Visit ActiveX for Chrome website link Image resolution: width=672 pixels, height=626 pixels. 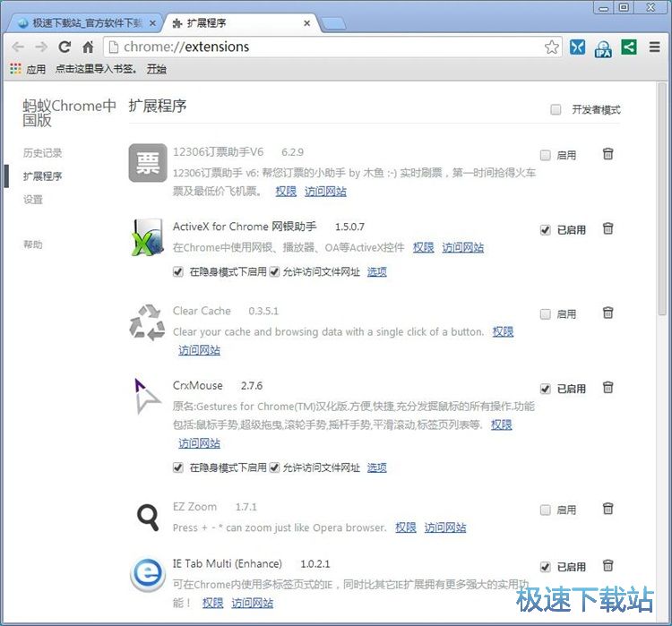[x=463, y=248]
